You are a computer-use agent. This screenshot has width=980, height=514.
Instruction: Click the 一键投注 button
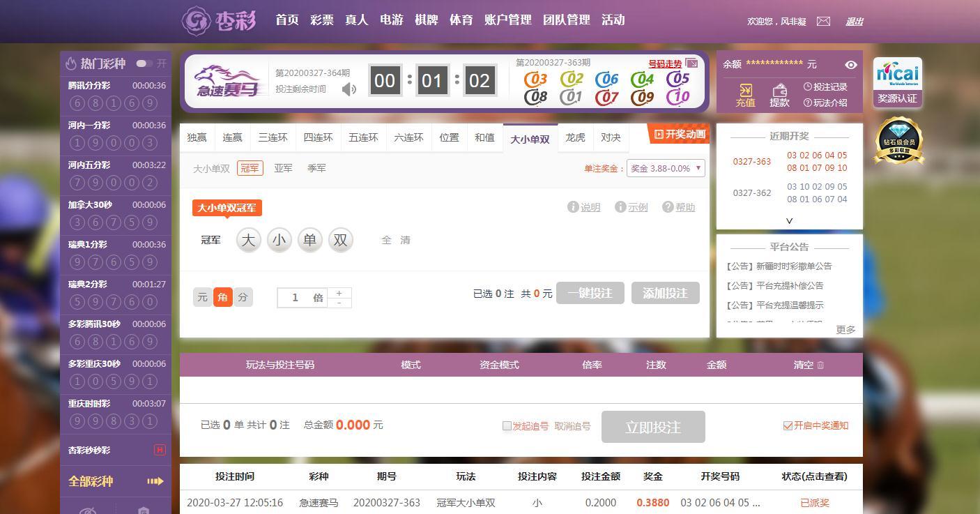[590, 293]
